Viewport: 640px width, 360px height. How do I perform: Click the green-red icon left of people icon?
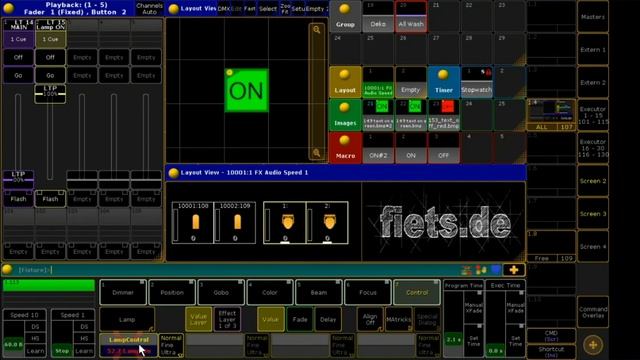tap(467, 269)
